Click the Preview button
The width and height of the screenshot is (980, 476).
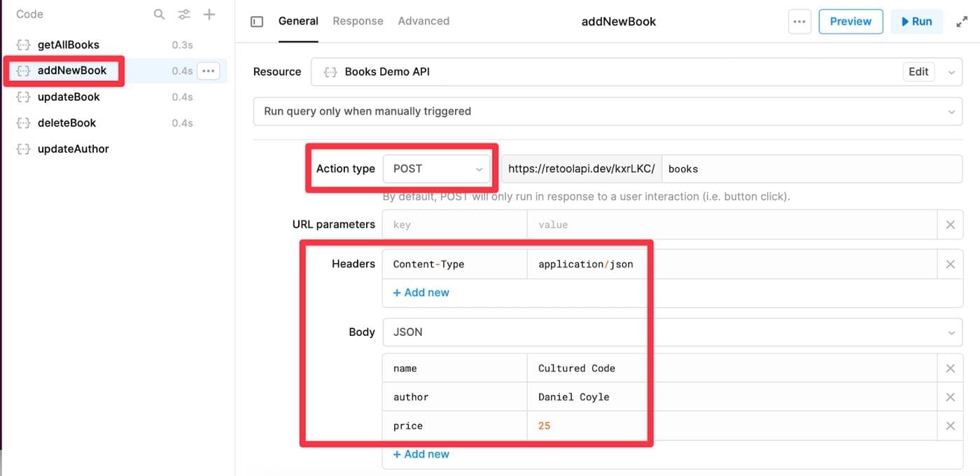(850, 22)
